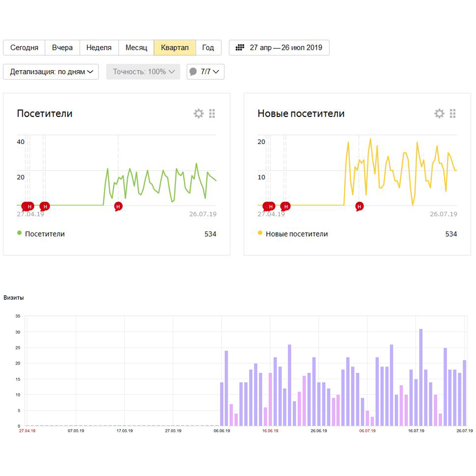The height and width of the screenshot is (476, 476).
Task: Click the highlighted Квартал tab
Action: [175, 48]
